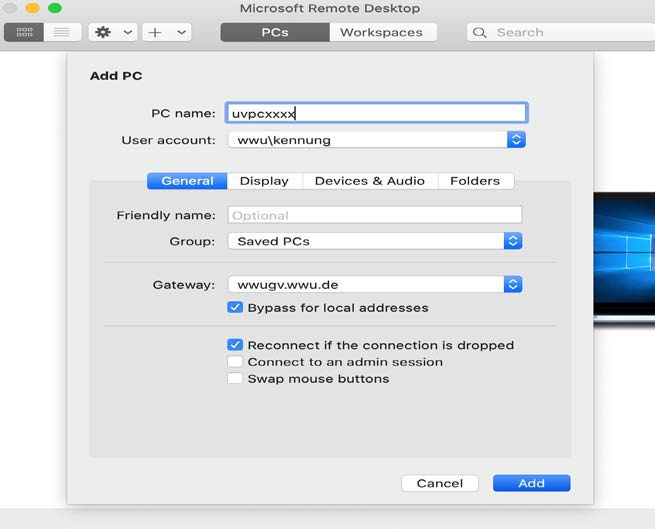Expand the add menu chevron

(182, 32)
